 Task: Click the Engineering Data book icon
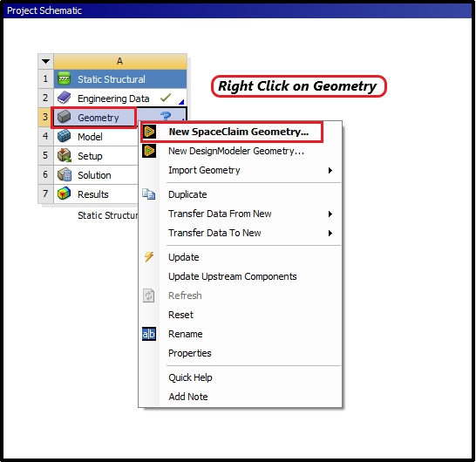point(64,98)
